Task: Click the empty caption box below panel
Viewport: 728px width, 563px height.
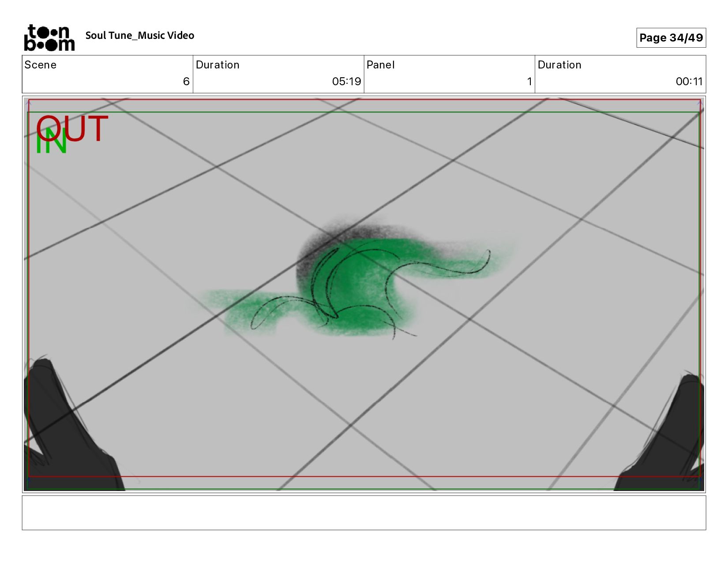Action: point(364,513)
